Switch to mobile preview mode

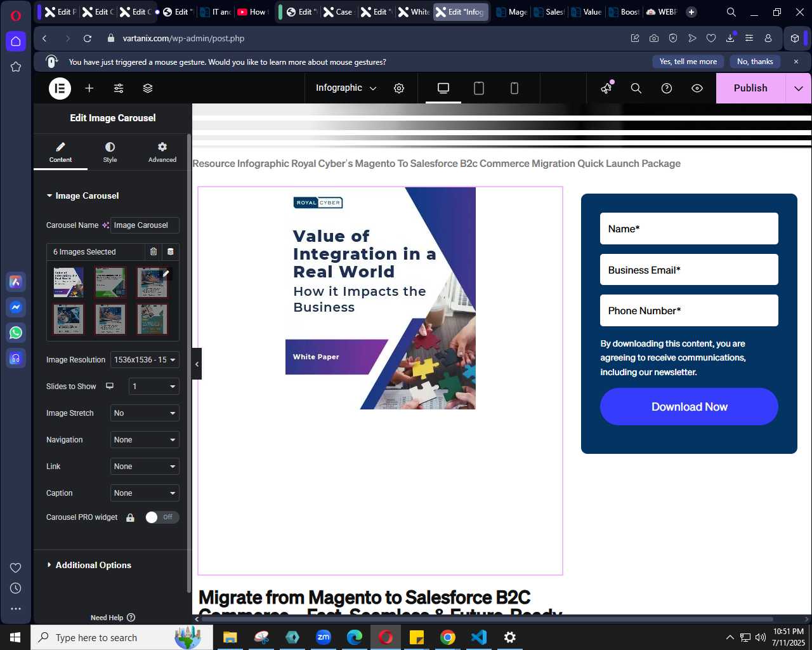[514, 88]
